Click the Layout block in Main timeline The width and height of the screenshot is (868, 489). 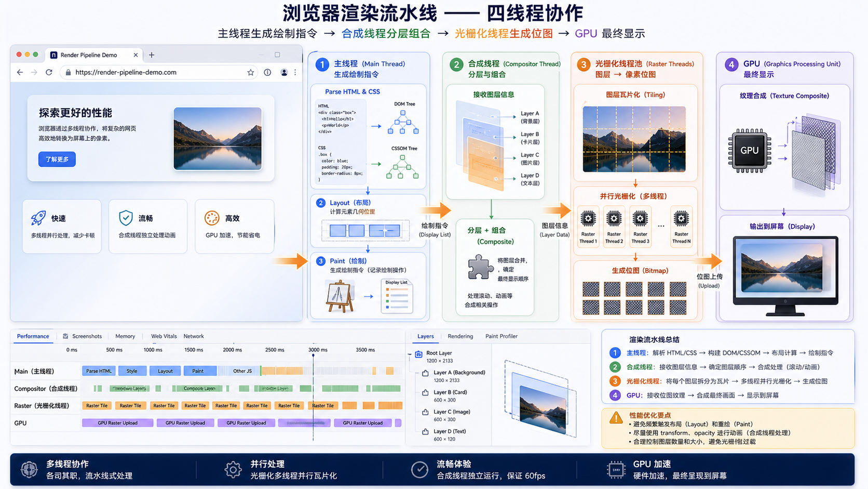click(165, 371)
